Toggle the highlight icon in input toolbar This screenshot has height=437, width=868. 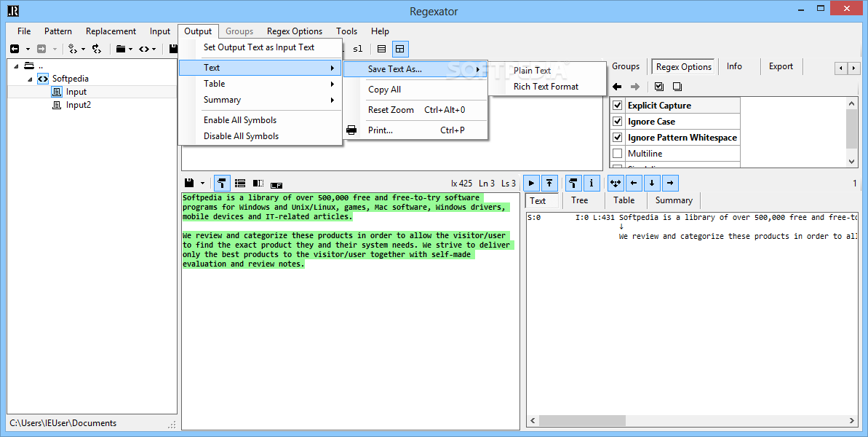point(221,183)
